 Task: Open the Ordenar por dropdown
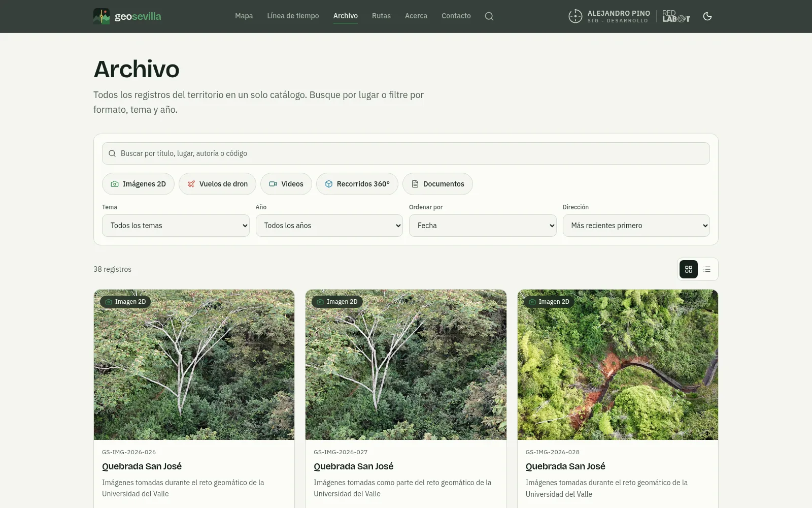[483, 226]
